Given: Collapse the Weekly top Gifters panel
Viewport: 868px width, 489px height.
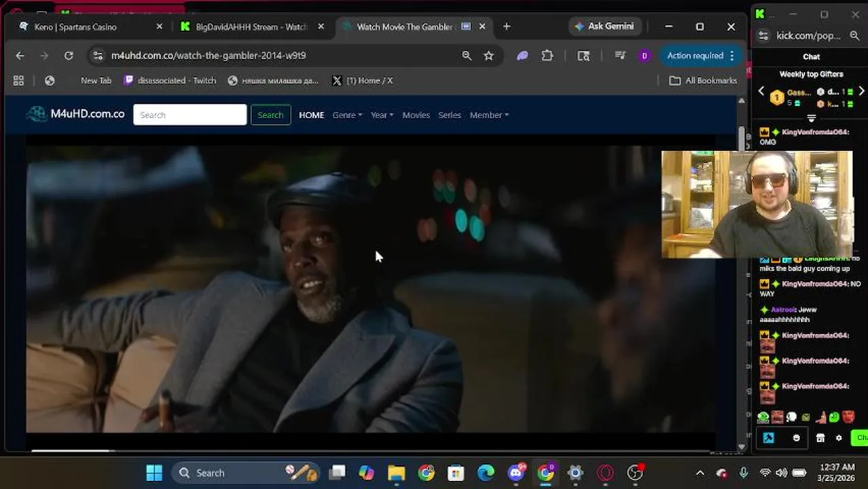Looking at the screenshot, I should point(811,118).
